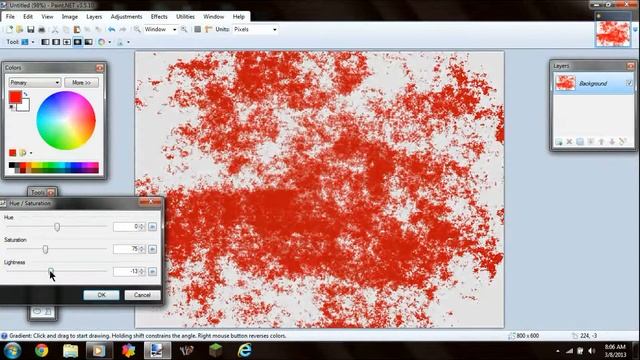The width and height of the screenshot is (640, 360).
Task: Click the More >> button in Colors
Action: pos(81,82)
